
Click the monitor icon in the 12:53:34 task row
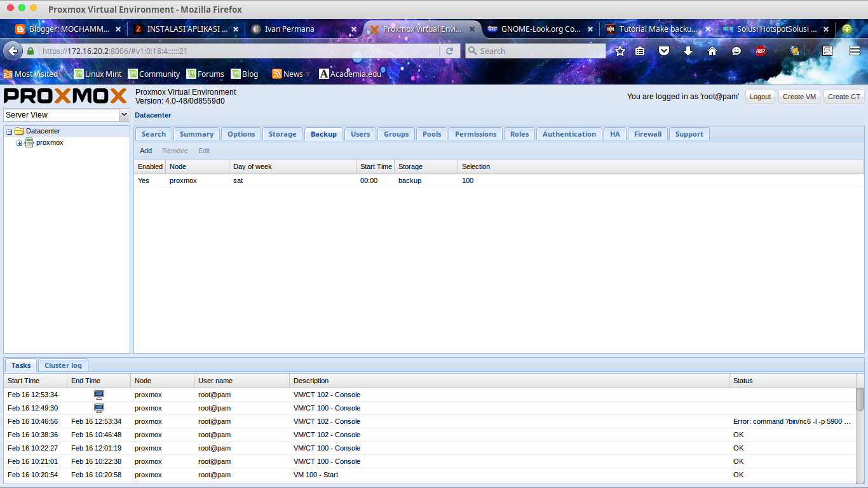pos(99,395)
